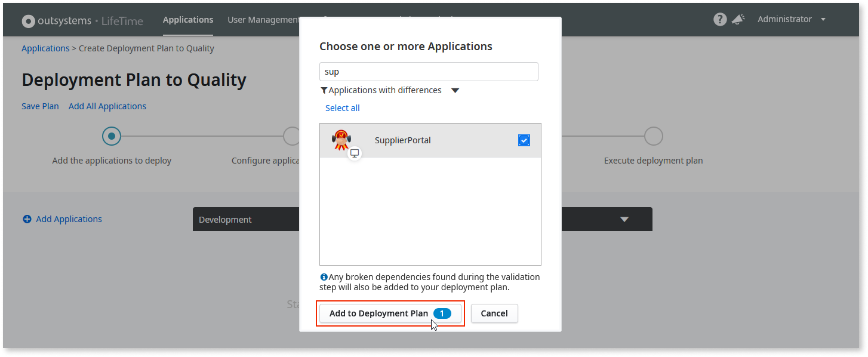Click the application search field

pos(429,71)
